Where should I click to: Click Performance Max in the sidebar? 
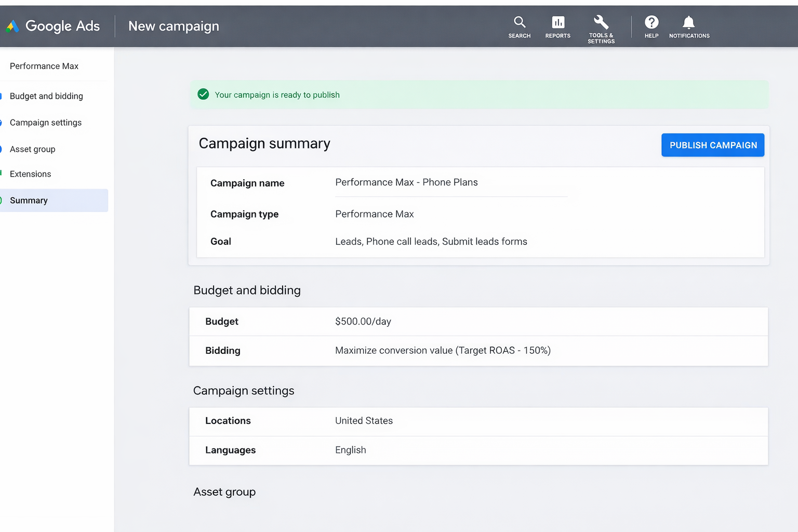tap(44, 66)
